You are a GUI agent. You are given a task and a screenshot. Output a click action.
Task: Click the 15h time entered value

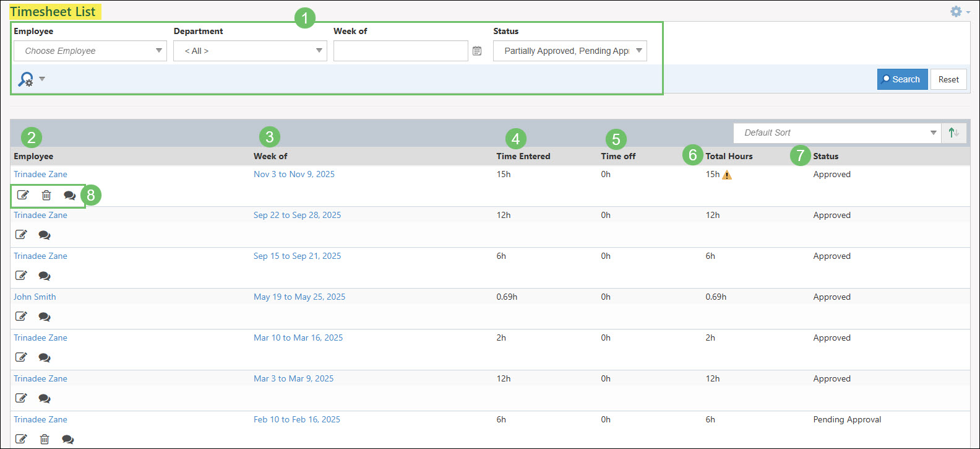[x=504, y=174]
